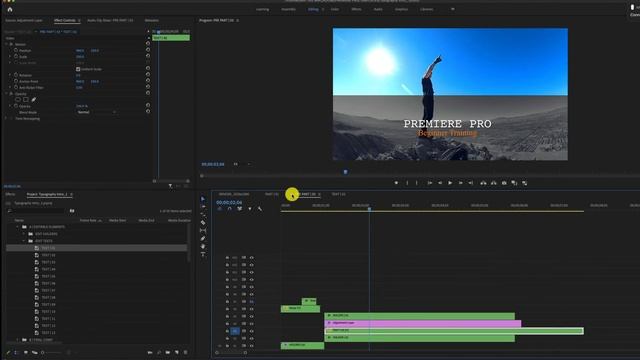The image size is (640, 360).
Task: Select the Hand tool
Action: 203,247
